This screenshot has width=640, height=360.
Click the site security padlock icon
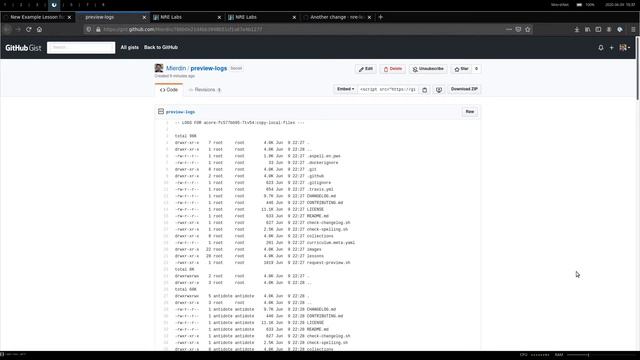(x=98, y=29)
